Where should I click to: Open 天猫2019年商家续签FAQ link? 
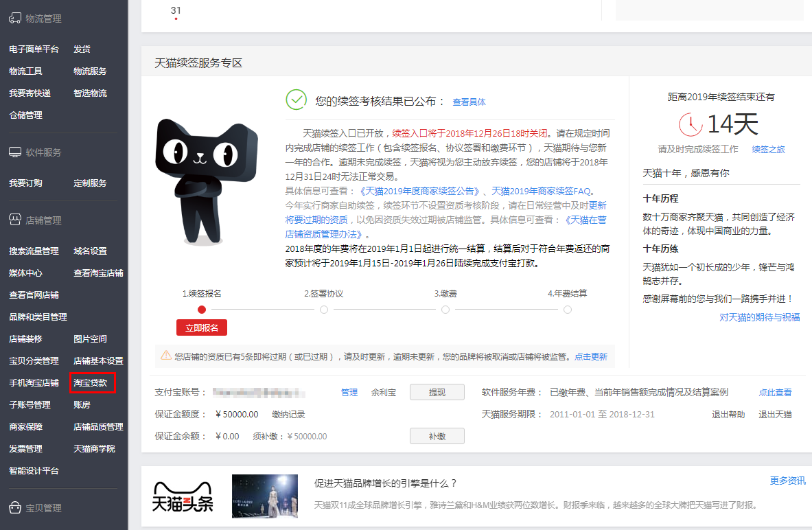tap(541, 191)
